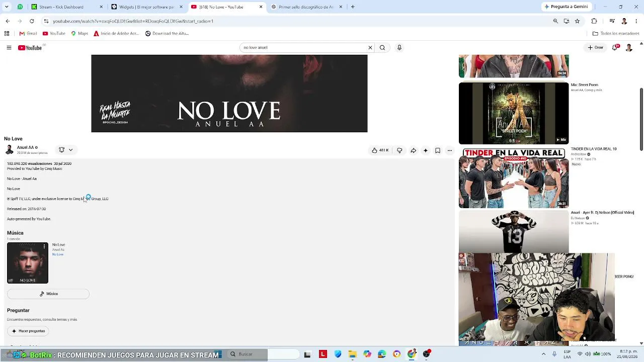The height and width of the screenshot is (362, 644).
Task: Open the blue No Love album link
Action: [58, 254]
